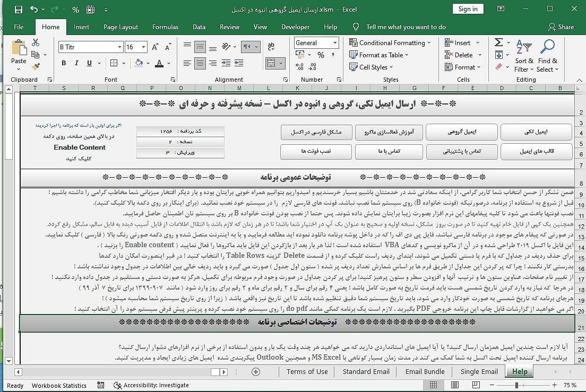Image resolution: width=586 pixels, height=392 pixels.
Task: Click the Clear eraser icon
Action: (x=498, y=67)
